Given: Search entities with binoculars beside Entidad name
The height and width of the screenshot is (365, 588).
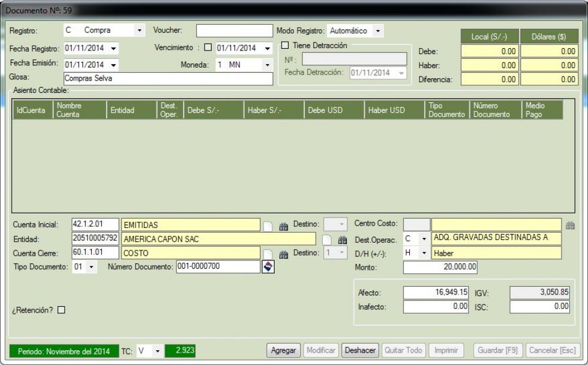Looking at the screenshot, I should coord(342,240).
